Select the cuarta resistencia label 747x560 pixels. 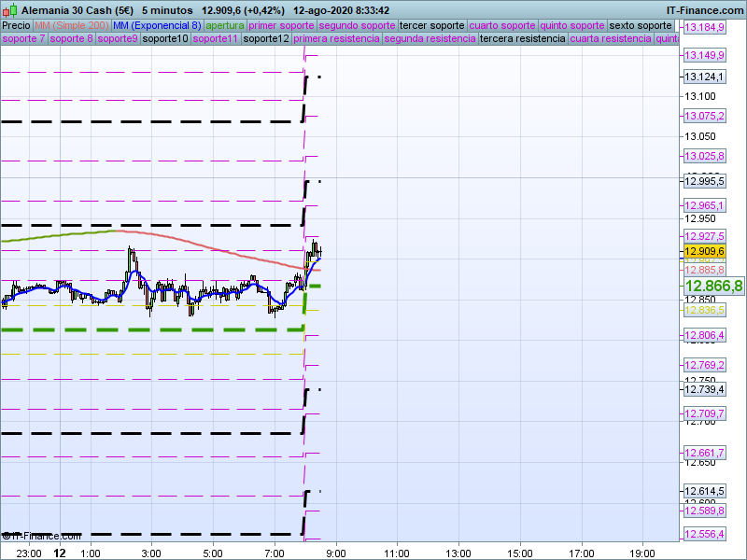611,38
